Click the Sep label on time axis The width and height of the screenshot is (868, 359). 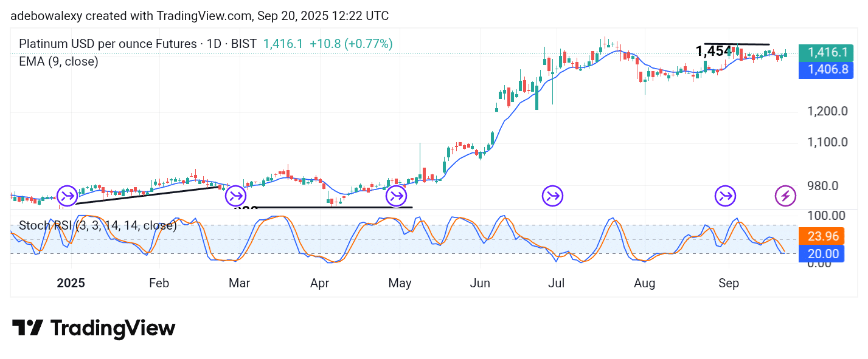pos(729,284)
